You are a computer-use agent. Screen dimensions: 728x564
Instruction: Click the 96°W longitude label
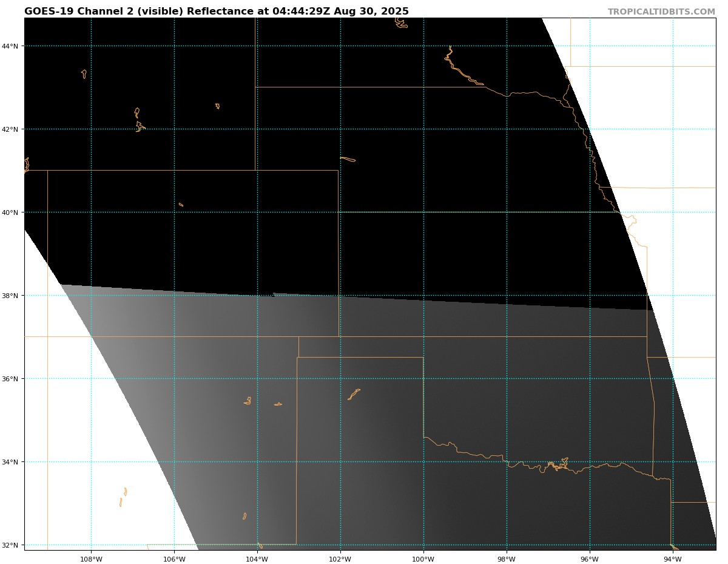coord(590,559)
